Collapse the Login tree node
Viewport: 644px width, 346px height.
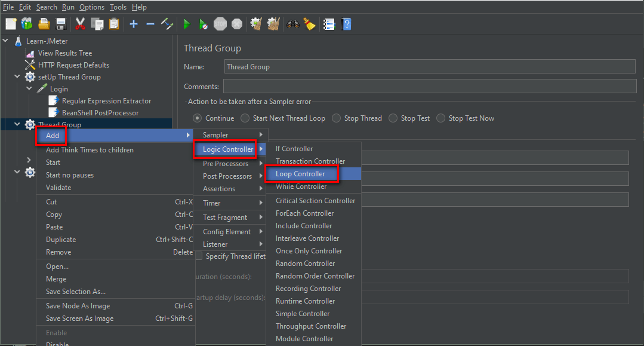point(29,88)
